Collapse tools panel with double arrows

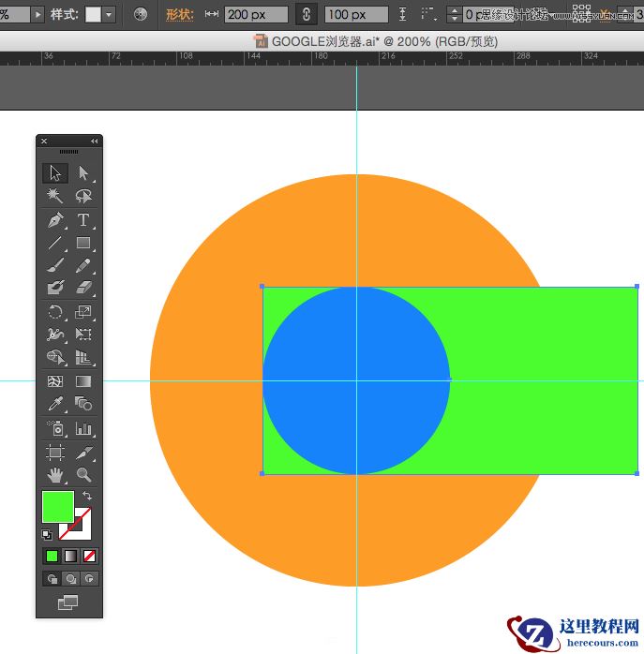pyautogui.click(x=95, y=141)
